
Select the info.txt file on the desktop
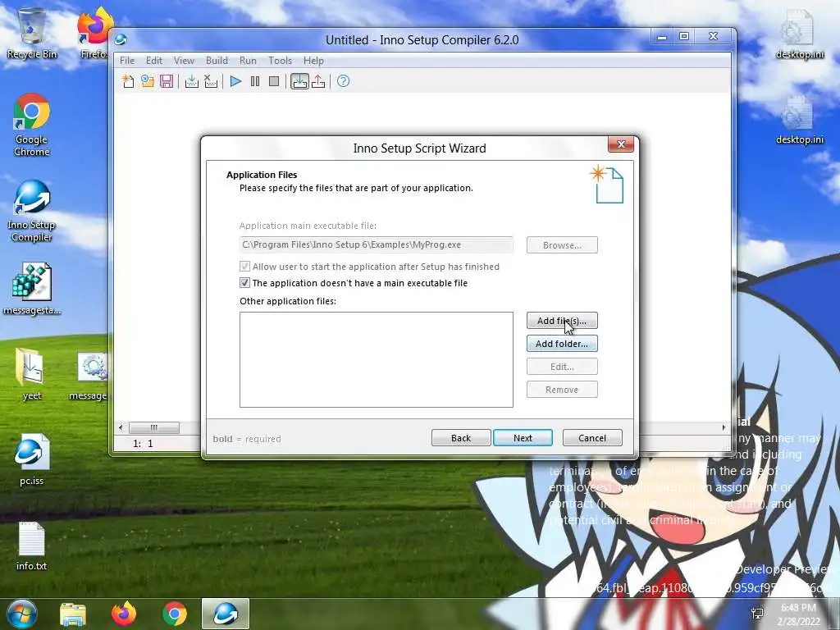[32, 546]
